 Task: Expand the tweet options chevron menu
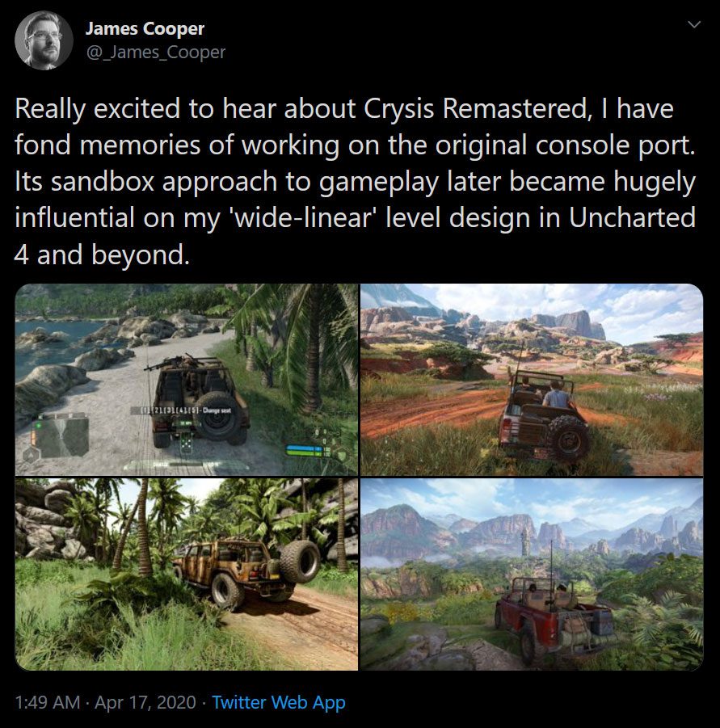(693, 26)
